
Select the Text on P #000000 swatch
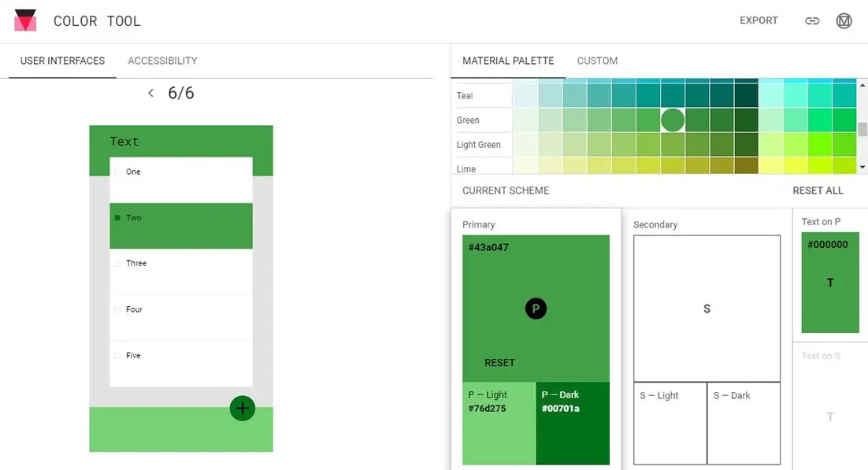[830, 283]
